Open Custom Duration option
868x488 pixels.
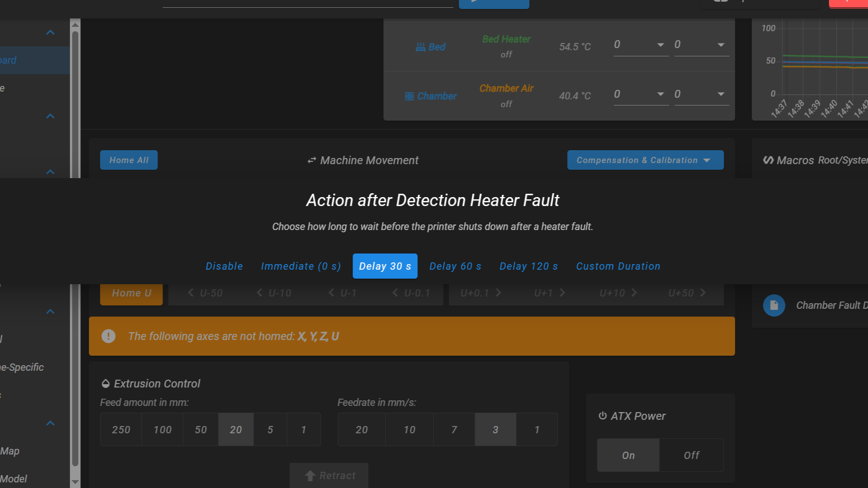(618, 266)
